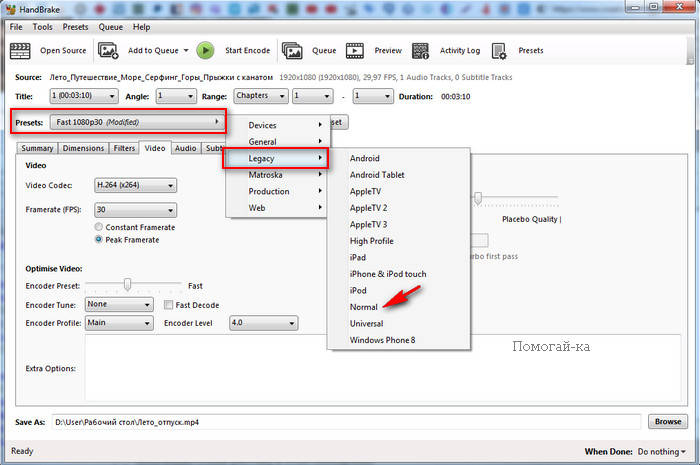700x465 pixels.
Task: Click the quality slider handle near Placebo Quality
Action: coord(478,198)
